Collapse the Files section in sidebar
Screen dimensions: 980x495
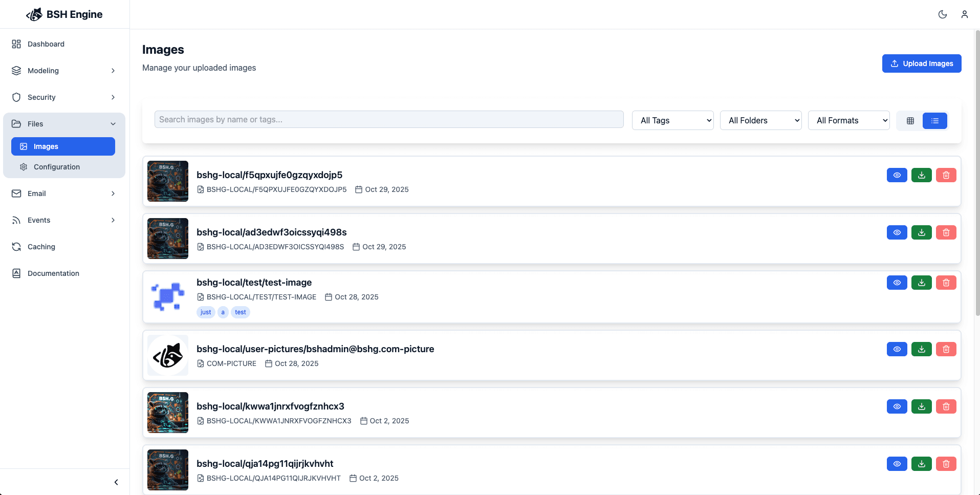(63, 123)
